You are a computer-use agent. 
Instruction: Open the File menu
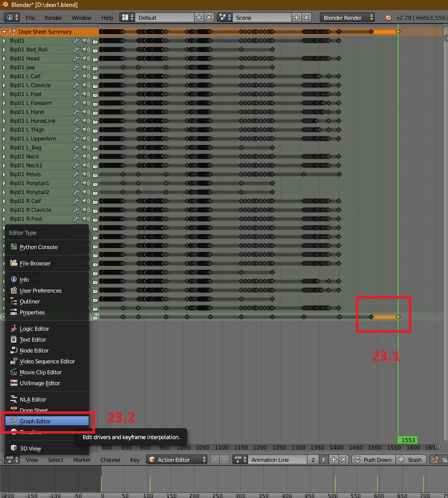point(30,18)
